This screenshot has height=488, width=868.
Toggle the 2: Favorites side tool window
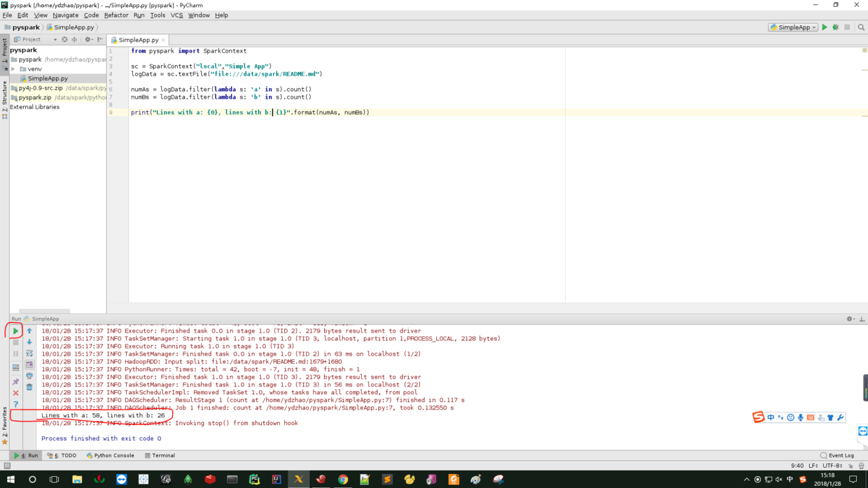click(x=4, y=426)
